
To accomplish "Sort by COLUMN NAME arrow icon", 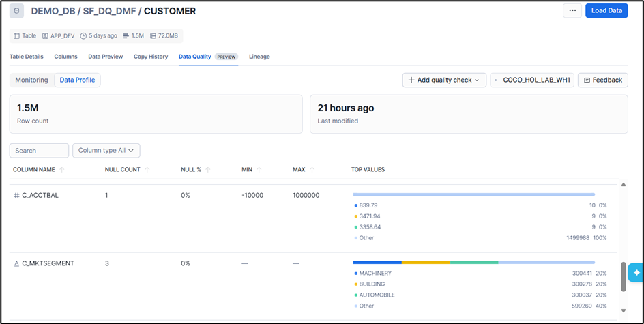I will (x=62, y=170).
